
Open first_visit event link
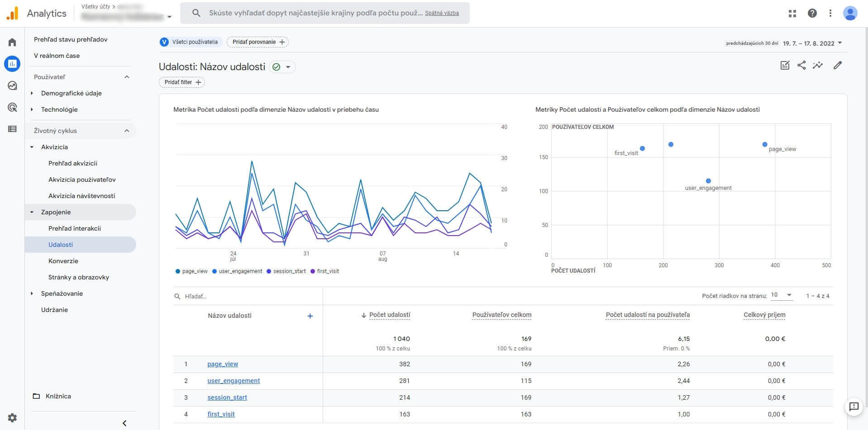click(221, 414)
